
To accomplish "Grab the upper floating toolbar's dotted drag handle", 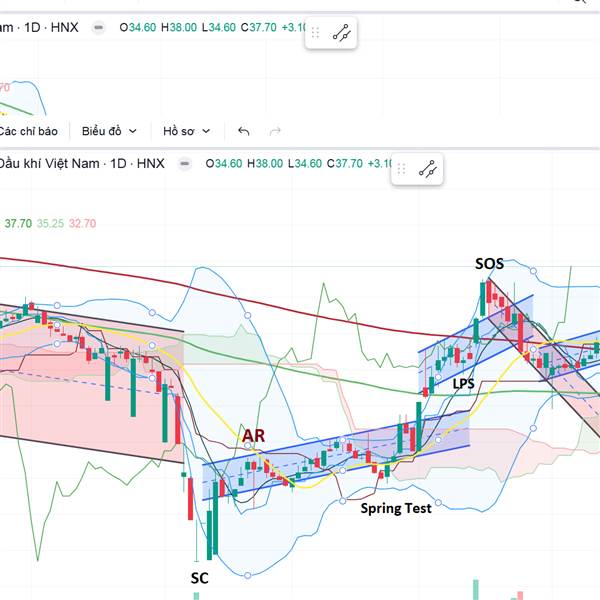I will (315, 33).
